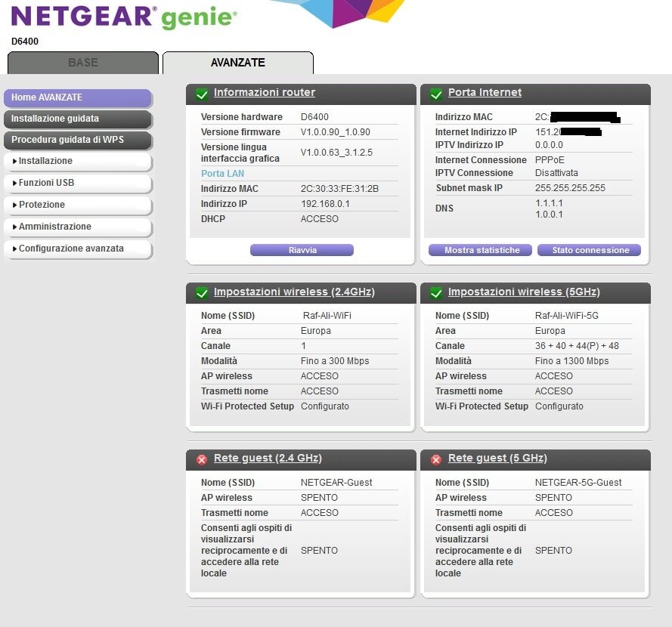Screen dimensions: 672x627
Task: Click the subnet mask value 255.255.255.255
Action: [x=570, y=188]
